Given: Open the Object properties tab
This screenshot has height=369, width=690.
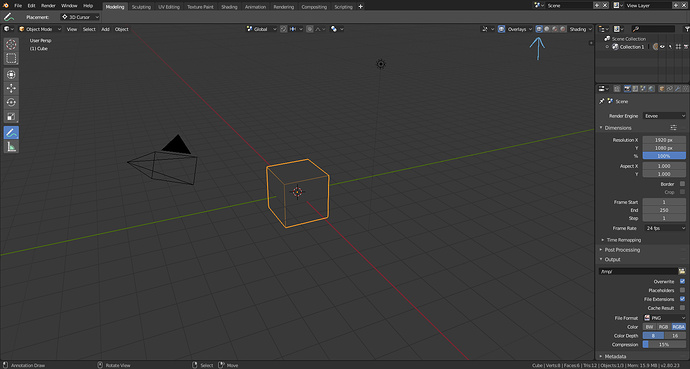Looking at the screenshot, I should click(x=661, y=89).
